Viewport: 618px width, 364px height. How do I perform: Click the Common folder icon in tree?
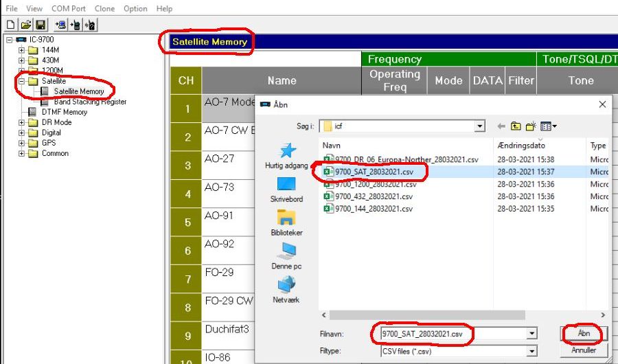point(34,153)
